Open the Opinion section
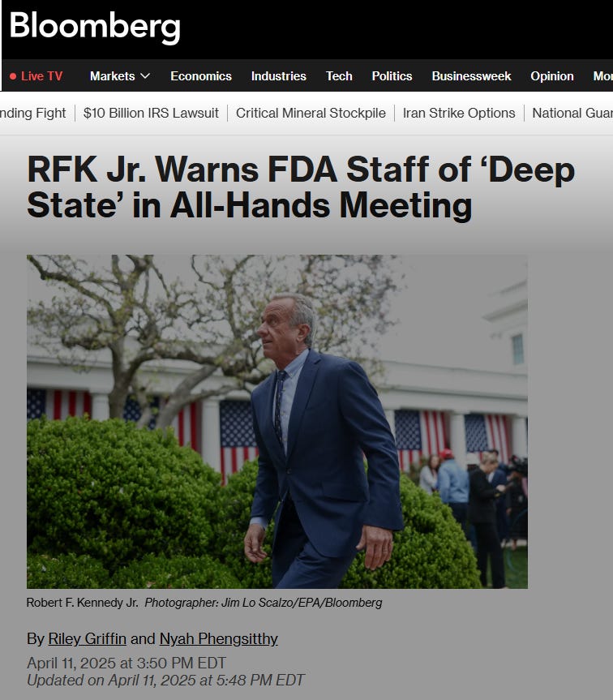The height and width of the screenshot is (700, 613). (552, 76)
